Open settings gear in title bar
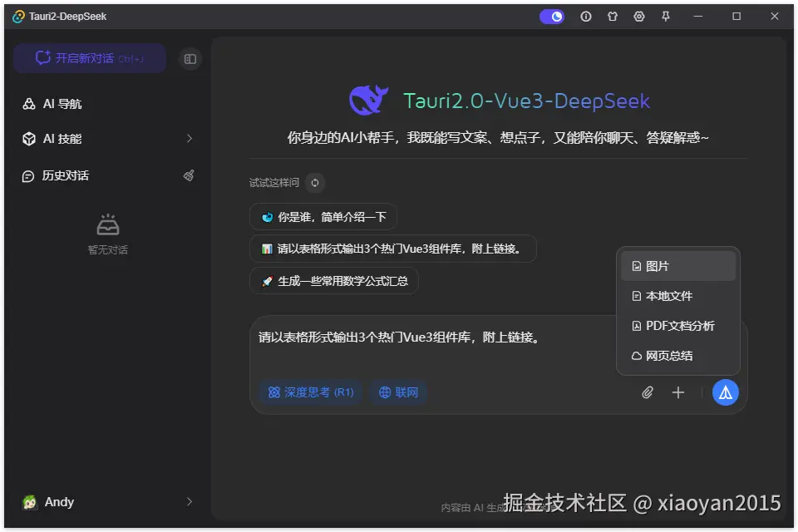This screenshot has height=532, width=798. (639, 17)
